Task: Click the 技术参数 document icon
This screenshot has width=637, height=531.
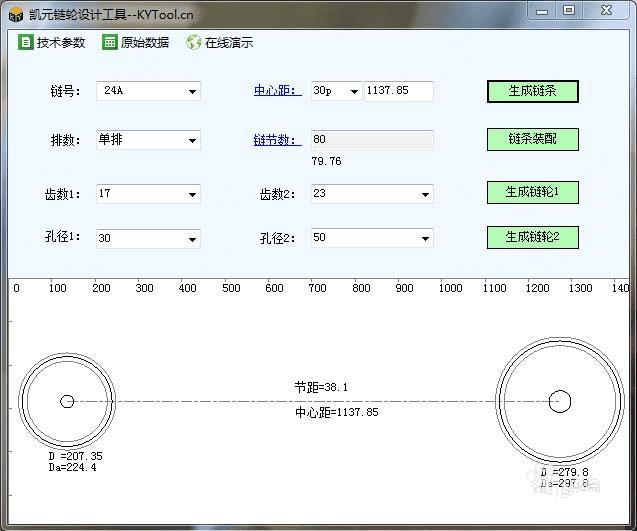Action: tap(25, 42)
